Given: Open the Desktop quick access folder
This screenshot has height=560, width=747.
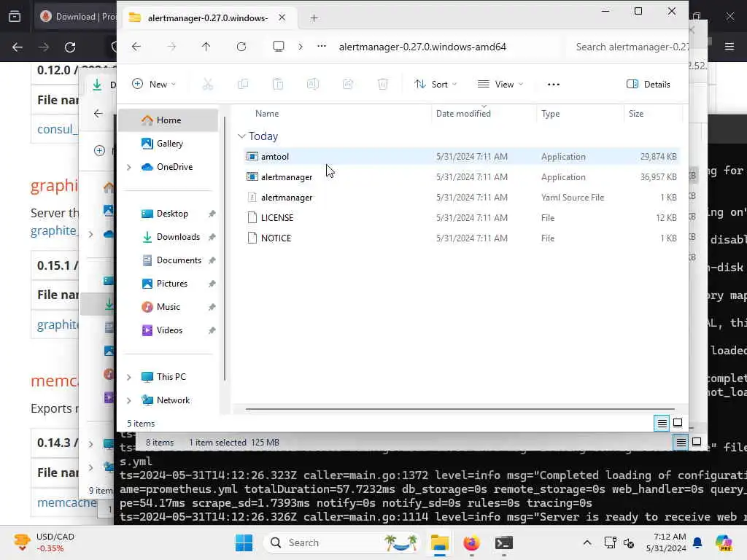Looking at the screenshot, I should pyautogui.click(x=168, y=214).
